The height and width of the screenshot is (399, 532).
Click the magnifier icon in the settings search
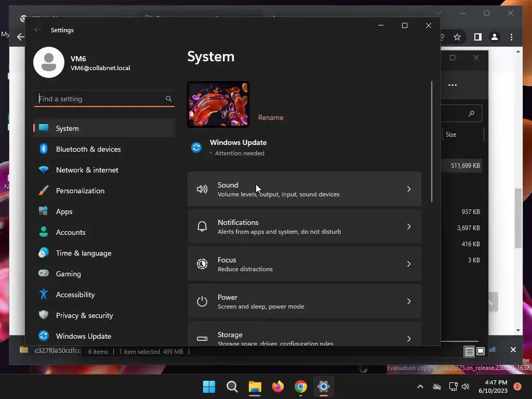[169, 99]
